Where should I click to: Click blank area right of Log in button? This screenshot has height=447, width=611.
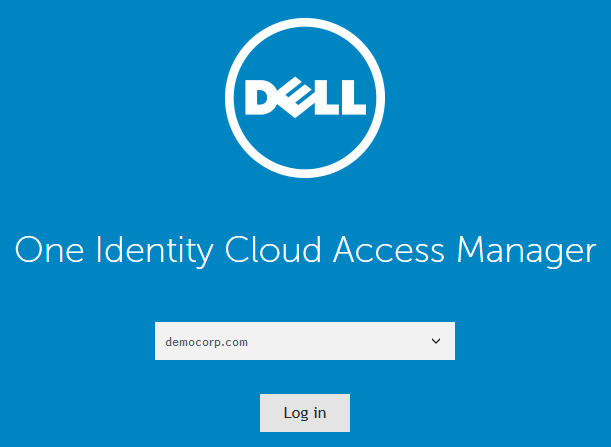pos(460,412)
